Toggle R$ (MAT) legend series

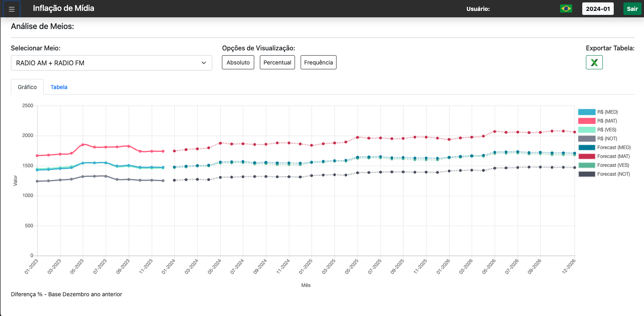tap(598, 121)
